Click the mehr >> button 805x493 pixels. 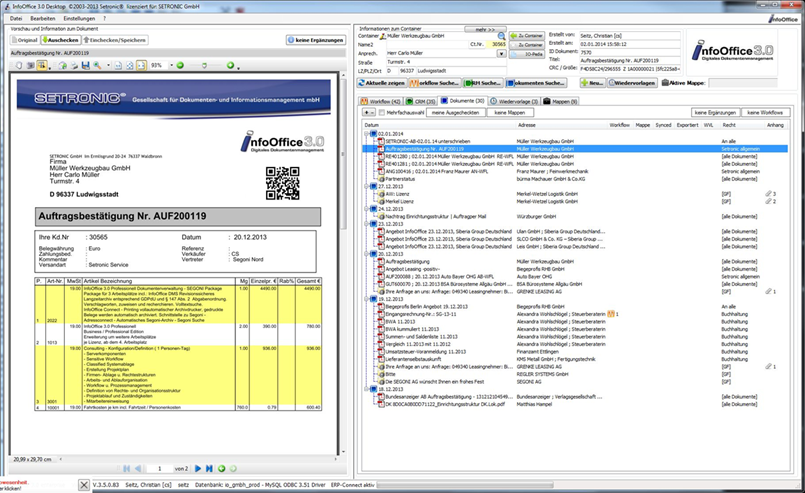pyautogui.click(x=485, y=29)
